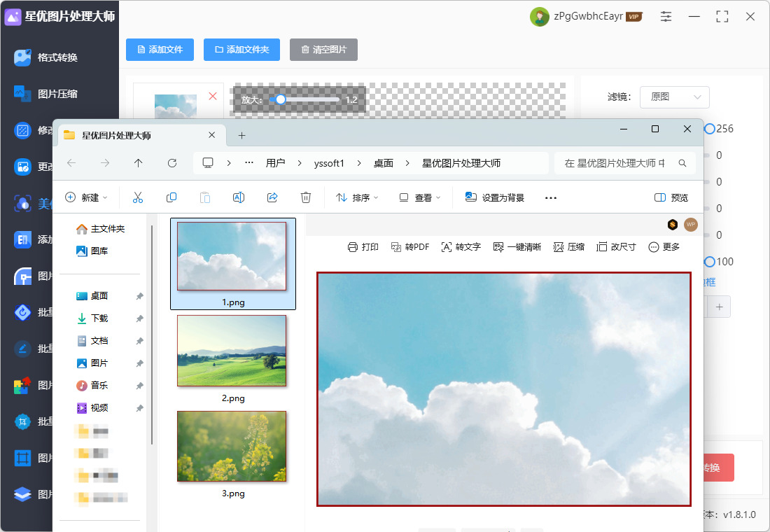Image resolution: width=770 pixels, height=532 pixels.
Task: Open the 查看 view dropdown
Action: [420, 197]
